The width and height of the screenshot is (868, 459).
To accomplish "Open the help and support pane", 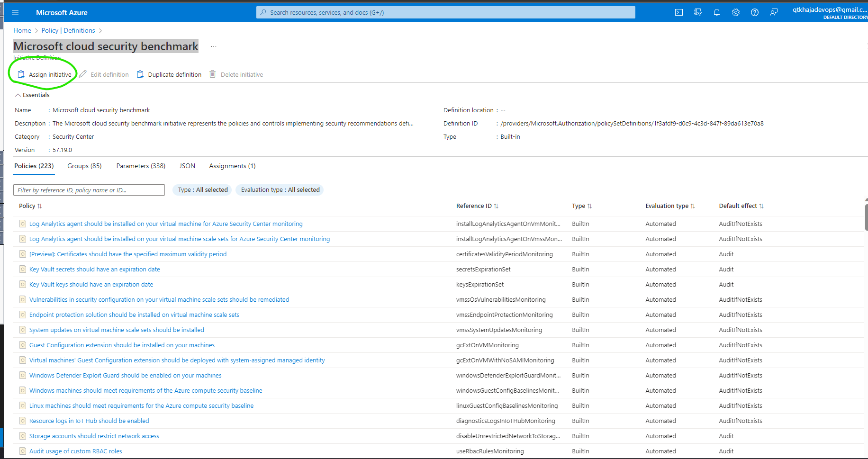I will (754, 12).
